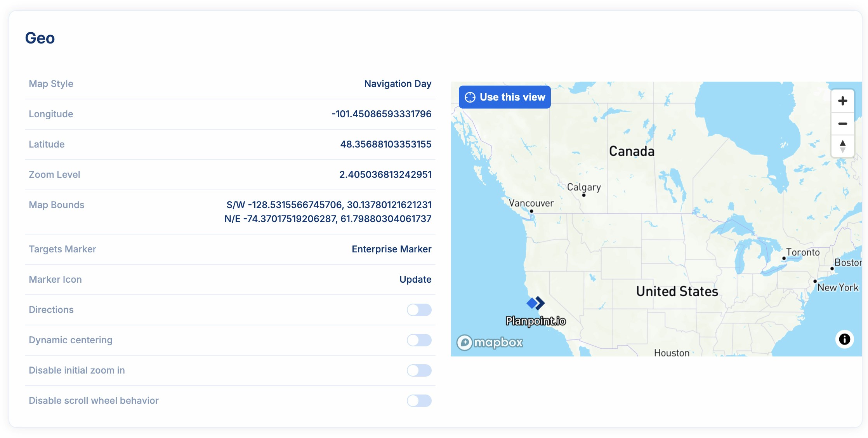Click the Zoom Level value

[385, 175]
